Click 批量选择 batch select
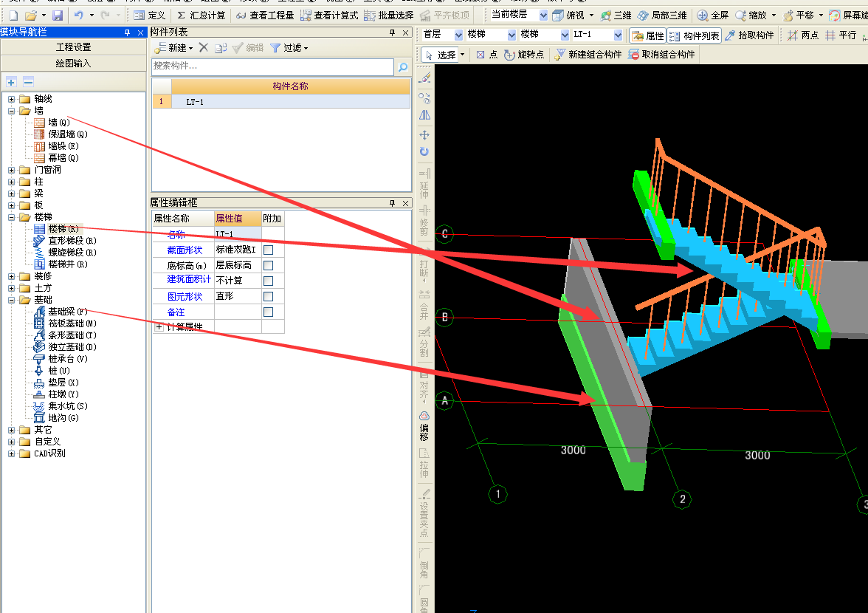 pos(388,16)
